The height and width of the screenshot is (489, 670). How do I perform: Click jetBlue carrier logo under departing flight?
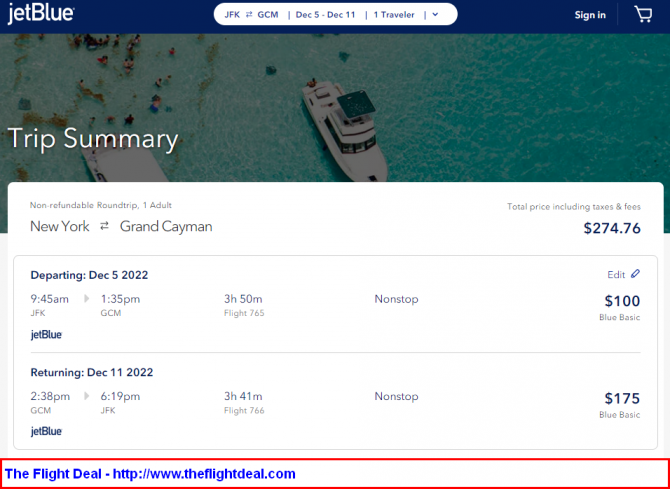click(x=47, y=335)
